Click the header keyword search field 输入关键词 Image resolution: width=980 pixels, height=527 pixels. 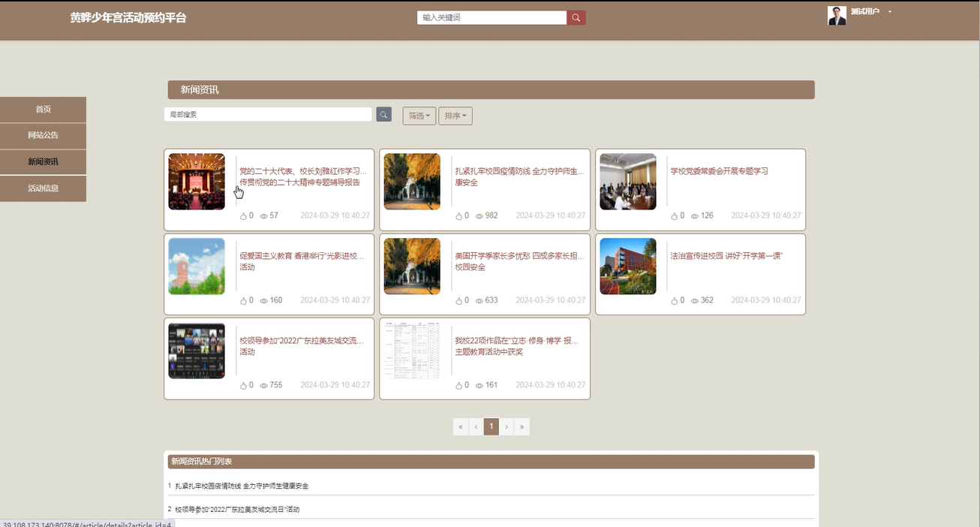point(492,17)
